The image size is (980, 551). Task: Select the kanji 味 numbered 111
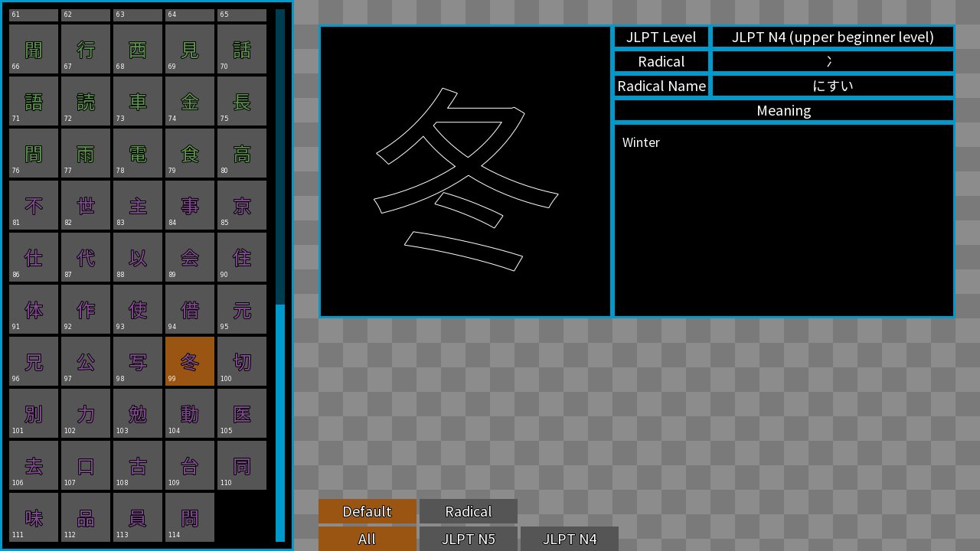pos(34,517)
